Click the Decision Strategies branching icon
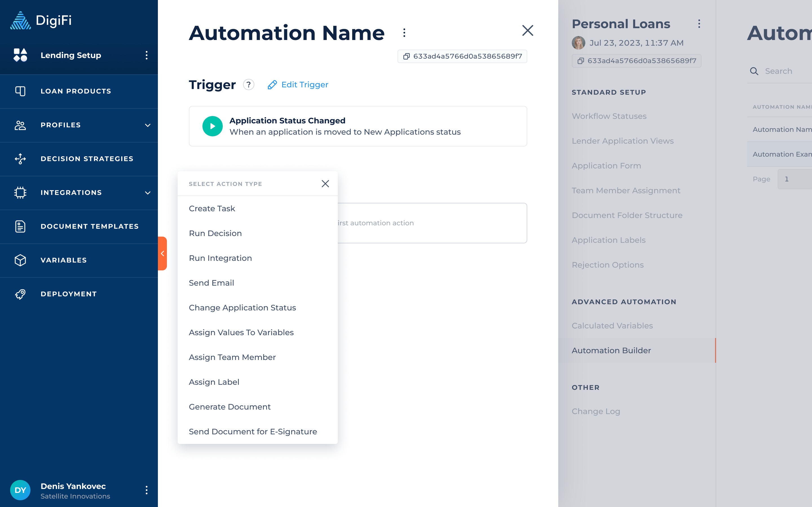Image resolution: width=812 pixels, height=507 pixels. [20, 159]
